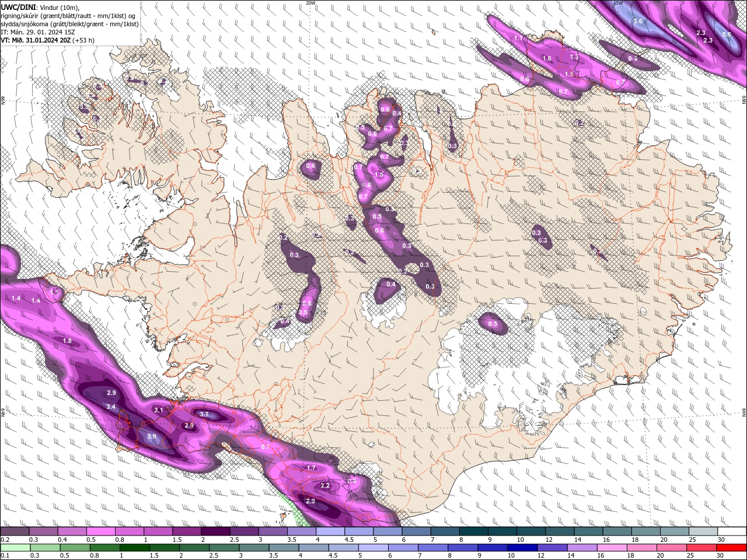Click the '20W' longitude label at top
This screenshot has height=560, width=747.
pyautogui.click(x=310, y=3)
